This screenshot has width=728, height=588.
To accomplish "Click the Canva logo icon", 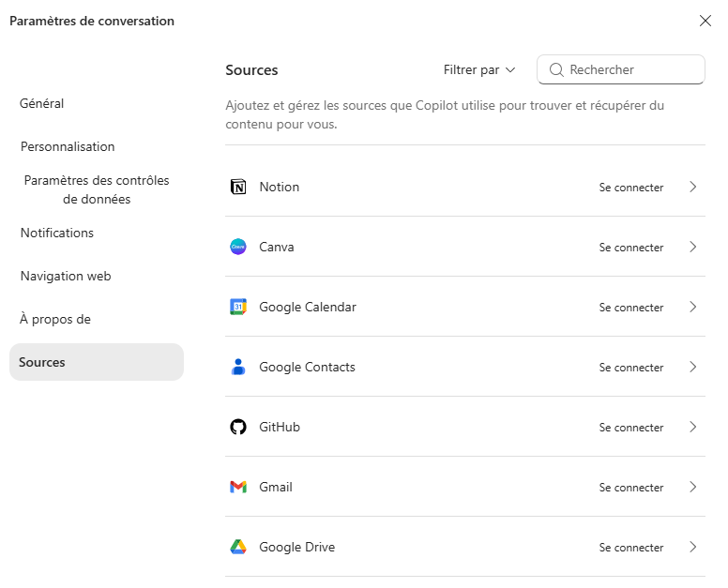I will (238, 247).
